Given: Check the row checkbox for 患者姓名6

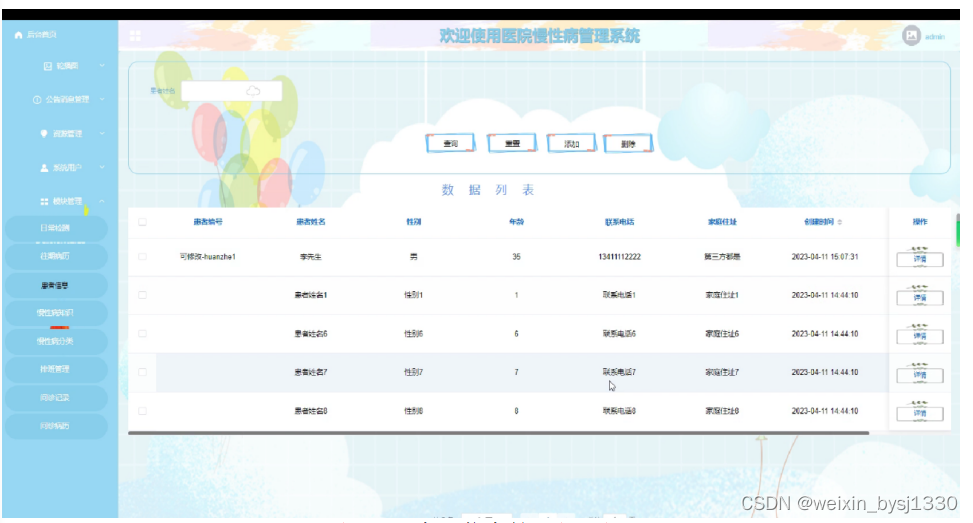Looking at the screenshot, I should [x=143, y=334].
